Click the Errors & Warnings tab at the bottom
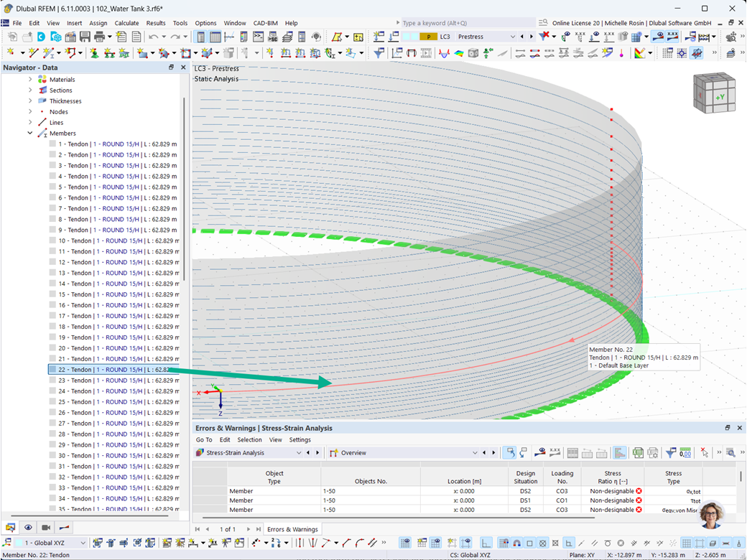This screenshot has height=560, width=747. (x=292, y=529)
